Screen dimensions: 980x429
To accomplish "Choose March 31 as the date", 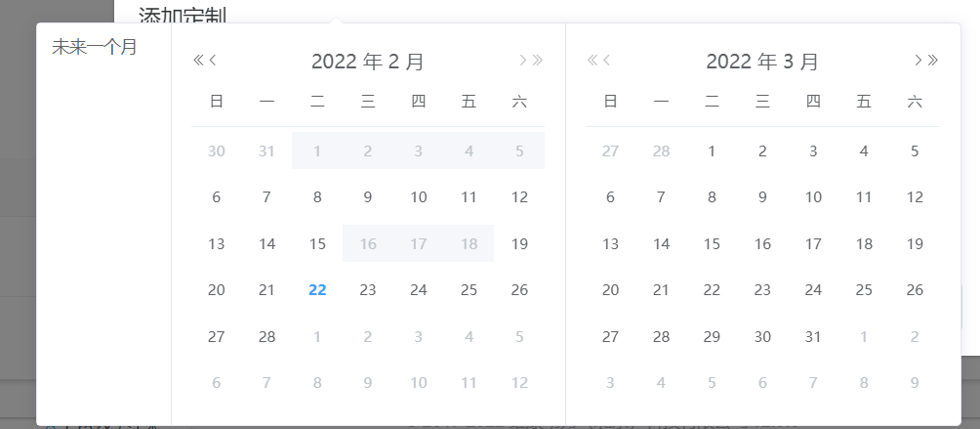I will pyautogui.click(x=813, y=337).
